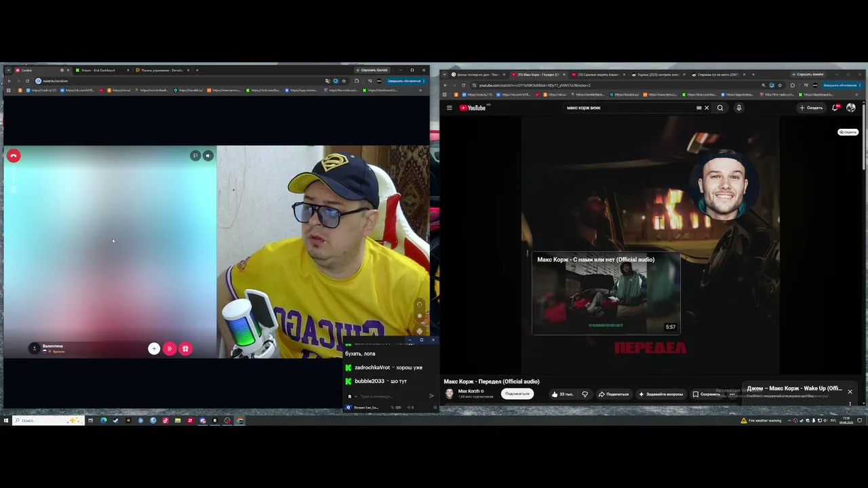Click the YouTube search field

[629, 108]
